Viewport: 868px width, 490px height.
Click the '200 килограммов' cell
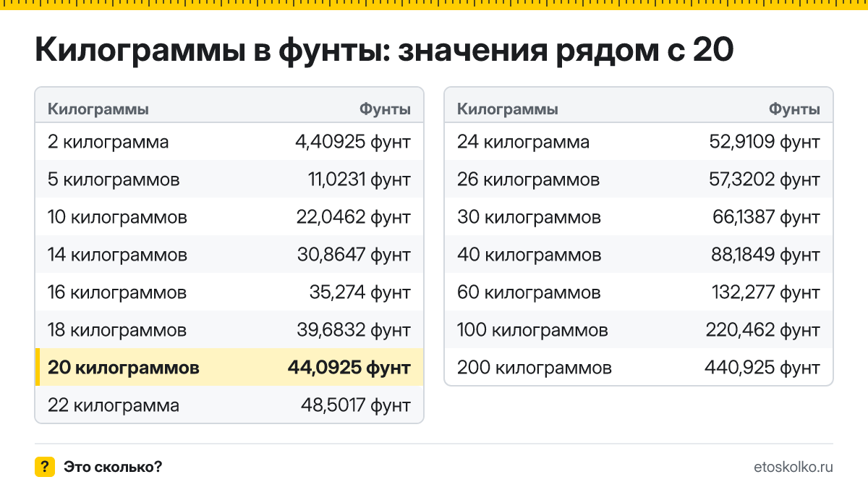pos(535,368)
